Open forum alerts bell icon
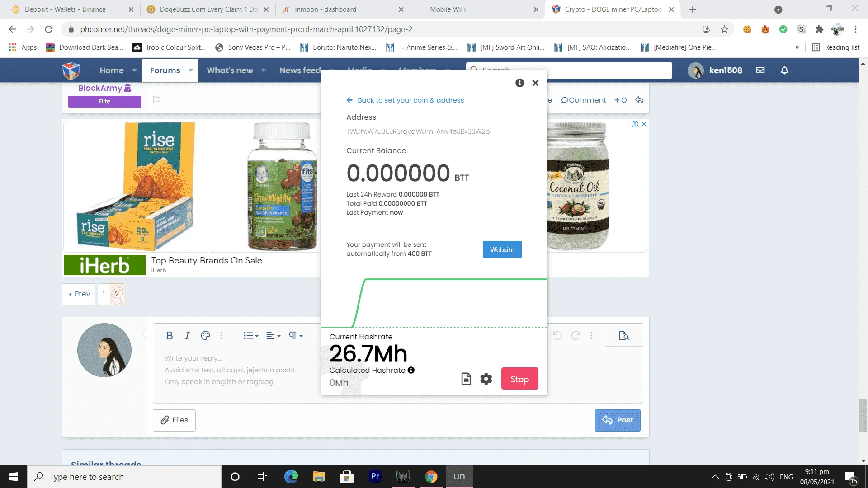Image resolution: width=868 pixels, height=488 pixels. point(784,70)
